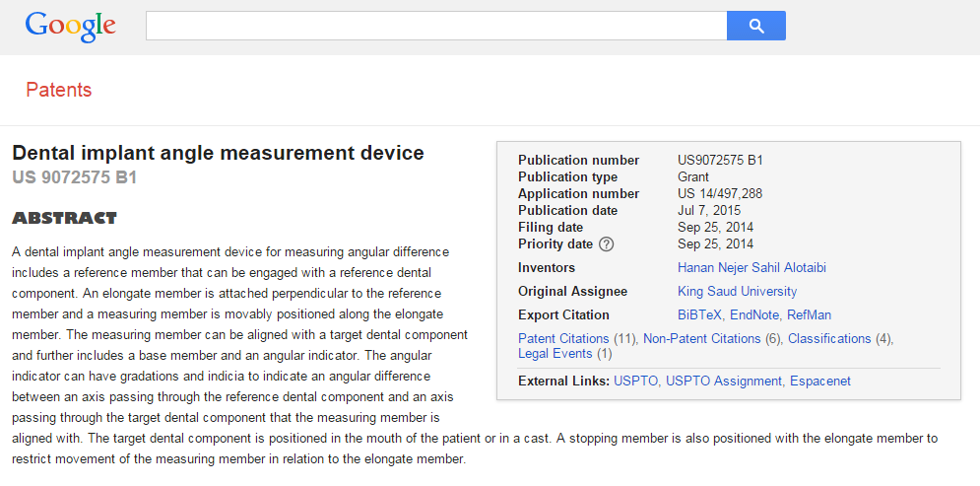Click the Filing date label
Screen dimensions: 980x486
click(x=551, y=228)
